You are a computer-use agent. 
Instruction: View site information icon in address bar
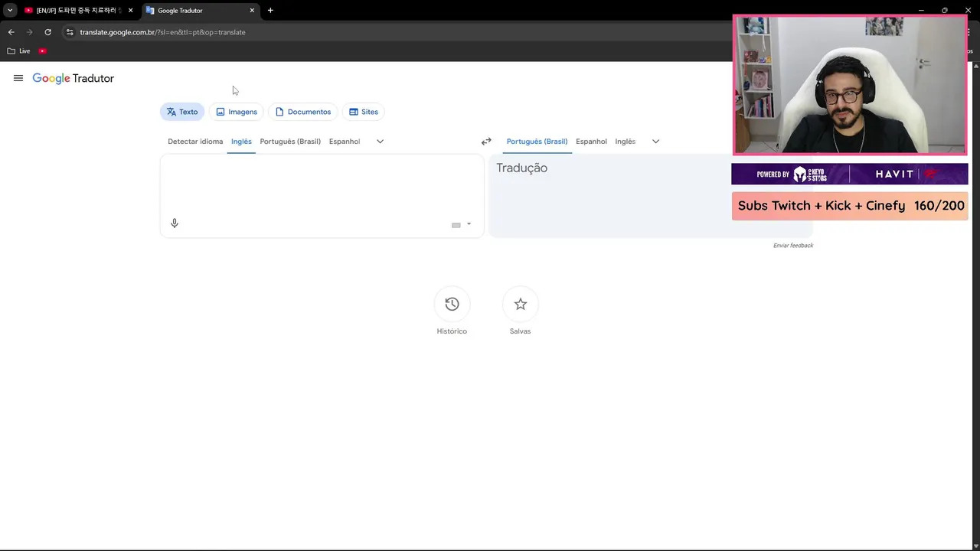point(69,32)
